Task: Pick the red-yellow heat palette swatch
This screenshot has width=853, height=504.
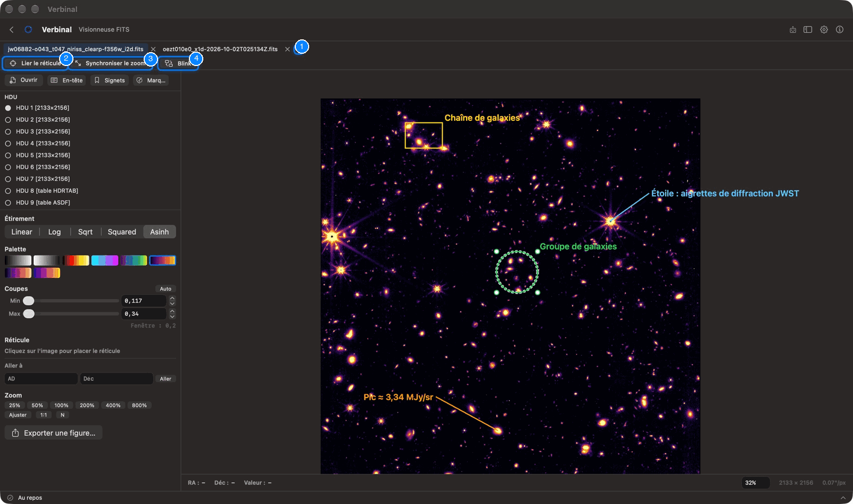Action: coord(76,260)
